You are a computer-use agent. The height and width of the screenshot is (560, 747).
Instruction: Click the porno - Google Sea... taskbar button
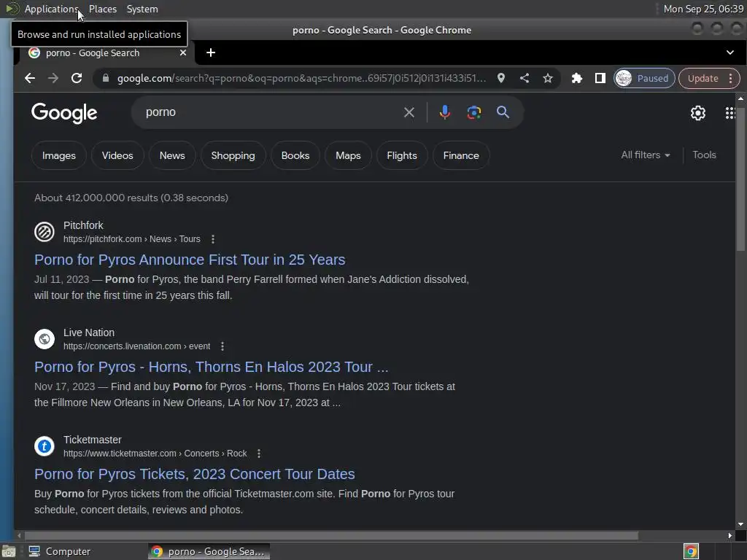[209, 551]
